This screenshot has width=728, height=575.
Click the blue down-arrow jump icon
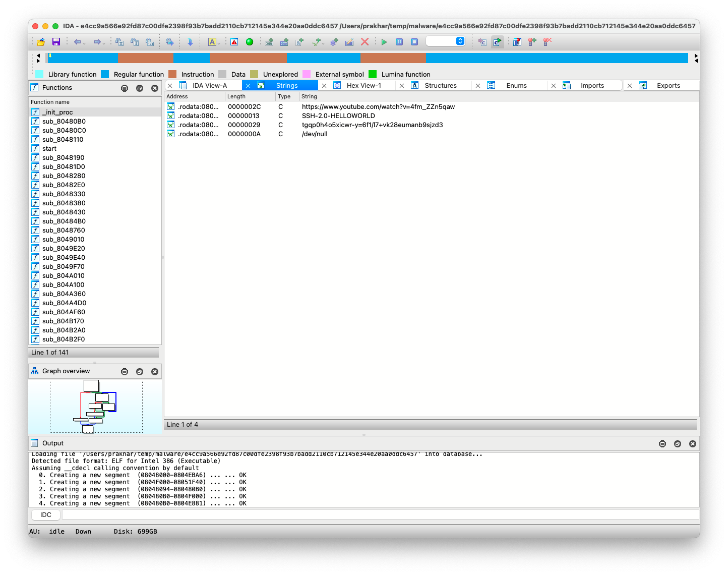coord(190,42)
